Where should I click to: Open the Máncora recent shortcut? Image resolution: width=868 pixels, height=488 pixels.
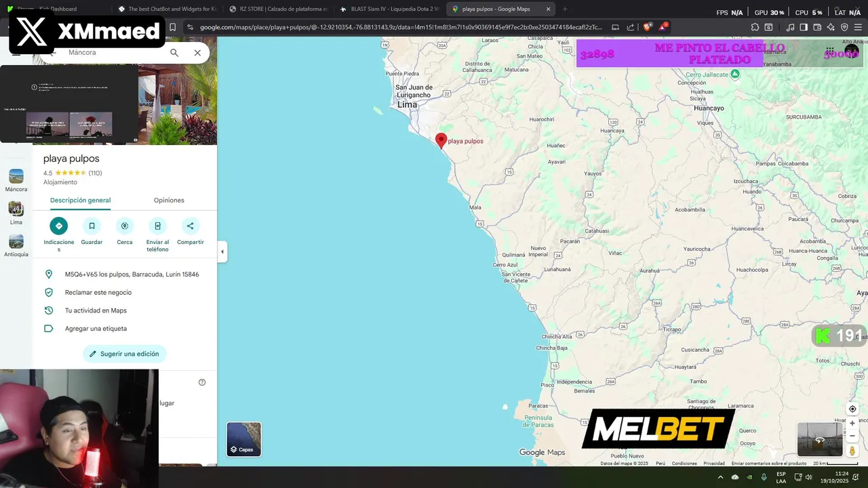(x=16, y=180)
